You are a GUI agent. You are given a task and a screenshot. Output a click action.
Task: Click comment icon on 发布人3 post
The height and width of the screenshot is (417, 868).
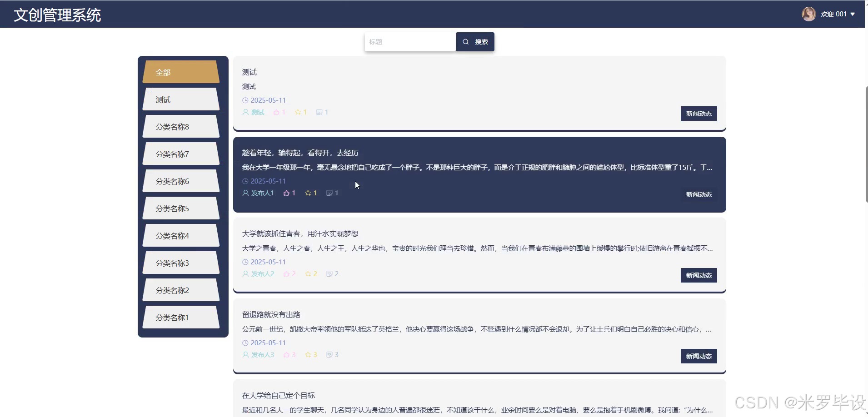329,355
